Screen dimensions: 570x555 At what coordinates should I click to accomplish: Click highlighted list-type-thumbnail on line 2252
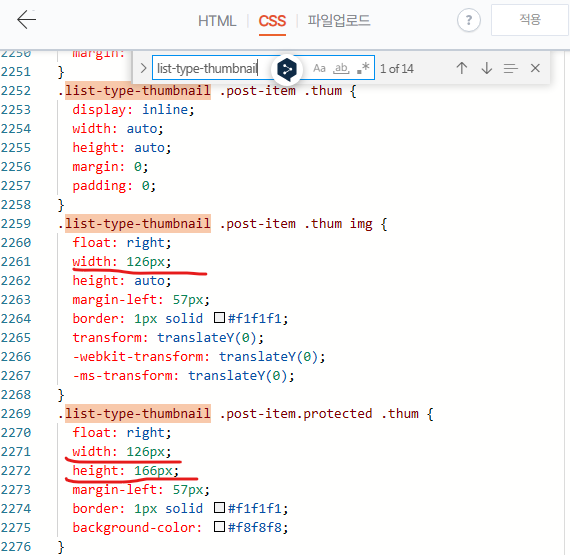tap(138, 91)
